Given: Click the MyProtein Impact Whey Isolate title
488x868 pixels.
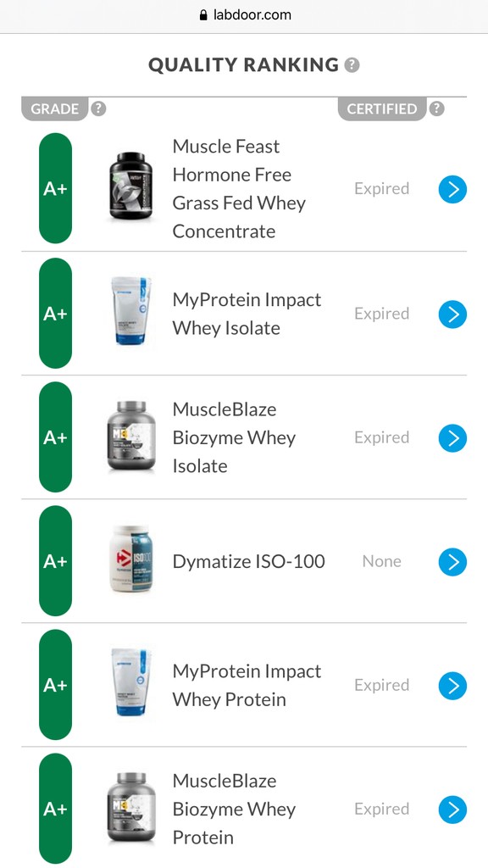Looking at the screenshot, I should 247,314.
